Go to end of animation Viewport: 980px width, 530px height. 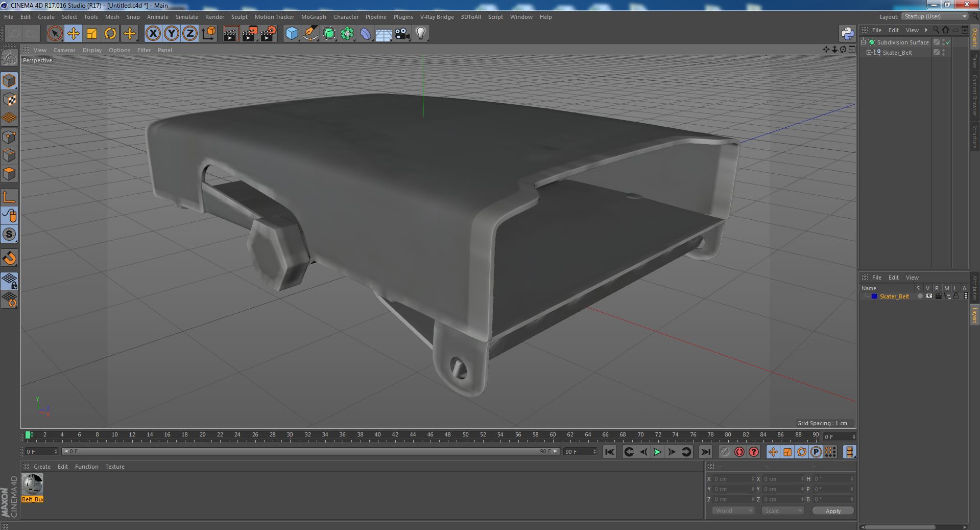706,452
